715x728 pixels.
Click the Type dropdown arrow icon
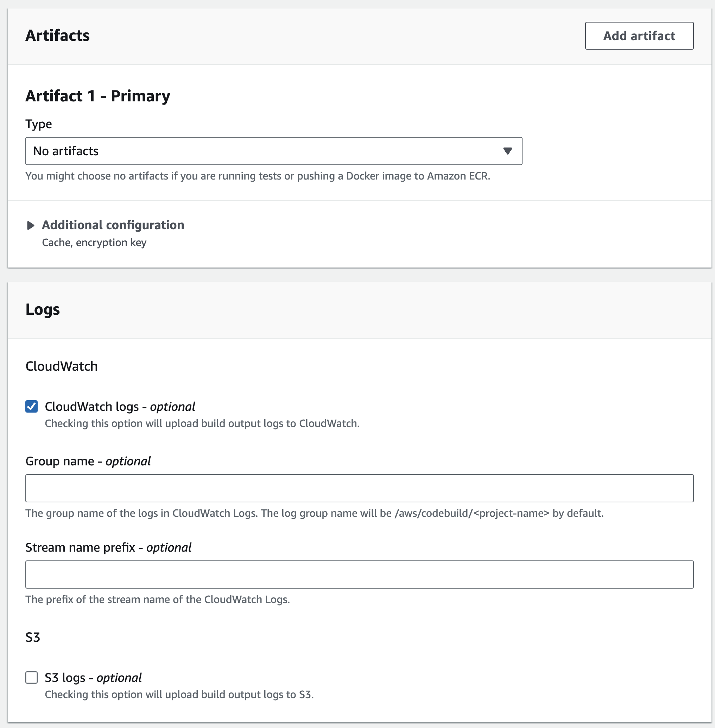[507, 151]
